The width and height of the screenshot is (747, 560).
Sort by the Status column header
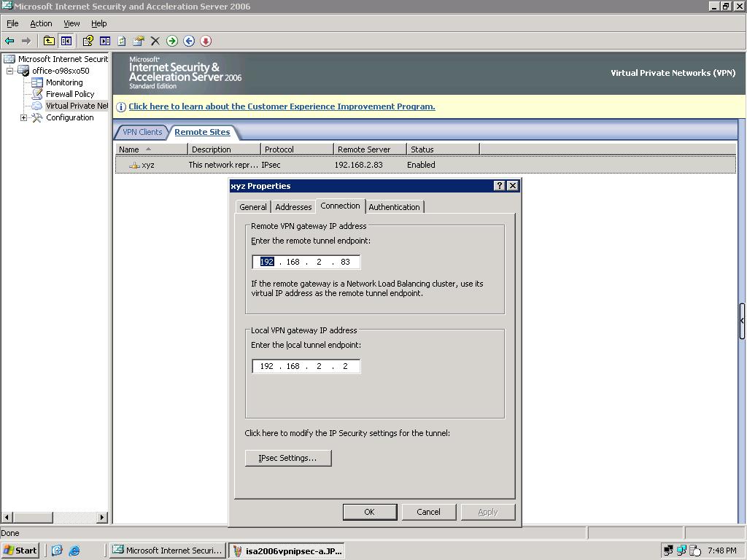443,149
